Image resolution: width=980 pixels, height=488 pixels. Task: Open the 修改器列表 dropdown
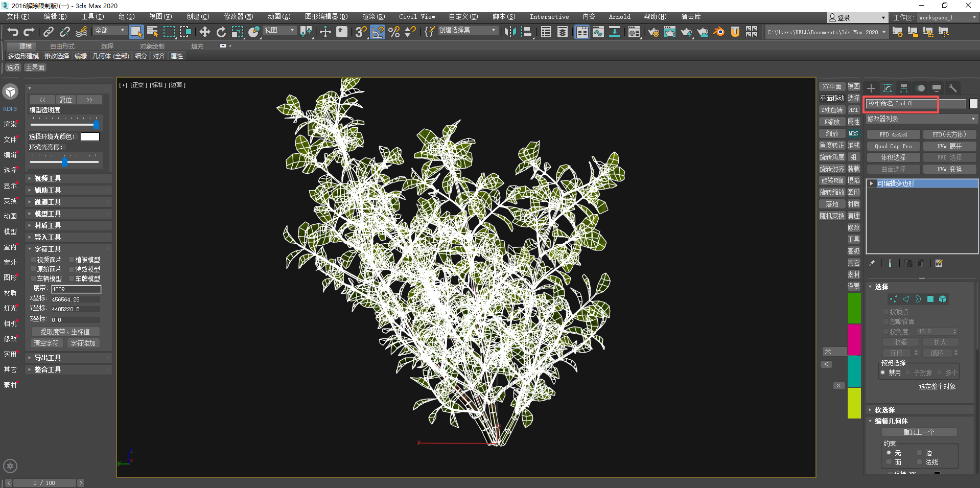[921, 119]
